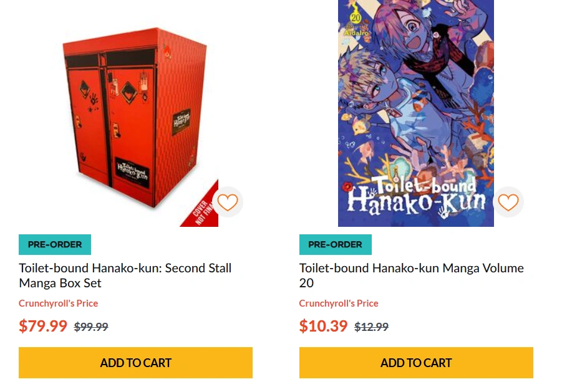Image resolution: width=562 pixels, height=392 pixels.
Task: Click the black logo label on box front
Action: [132, 173]
